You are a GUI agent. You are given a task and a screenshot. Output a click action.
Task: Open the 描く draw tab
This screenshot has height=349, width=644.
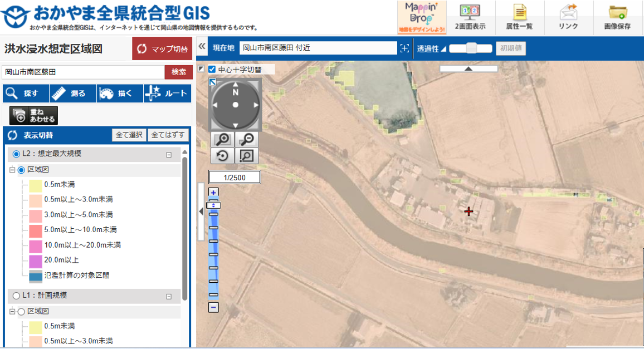tap(119, 94)
